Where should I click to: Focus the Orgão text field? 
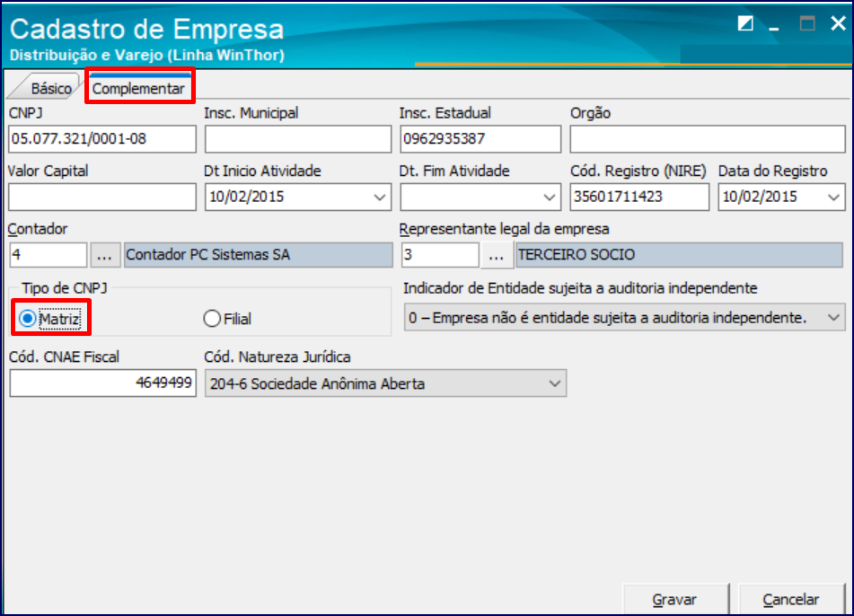[708, 139]
